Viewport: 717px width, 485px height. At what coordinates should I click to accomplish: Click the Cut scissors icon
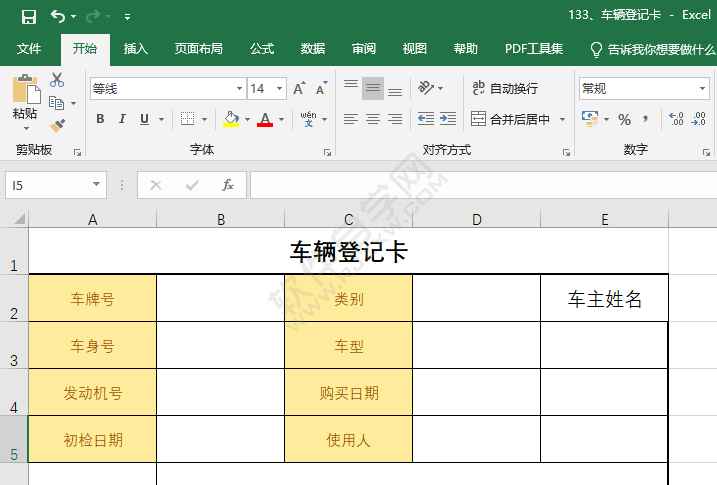coord(57,80)
